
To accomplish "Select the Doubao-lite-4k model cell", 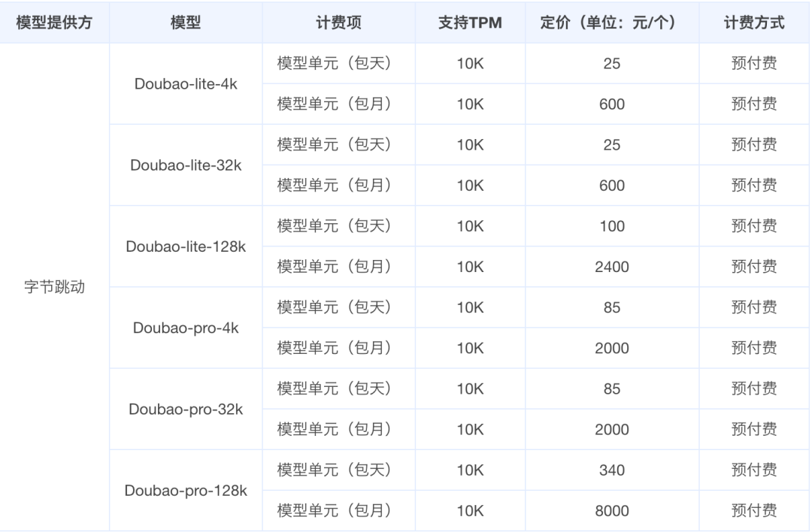I will (x=186, y=84).
